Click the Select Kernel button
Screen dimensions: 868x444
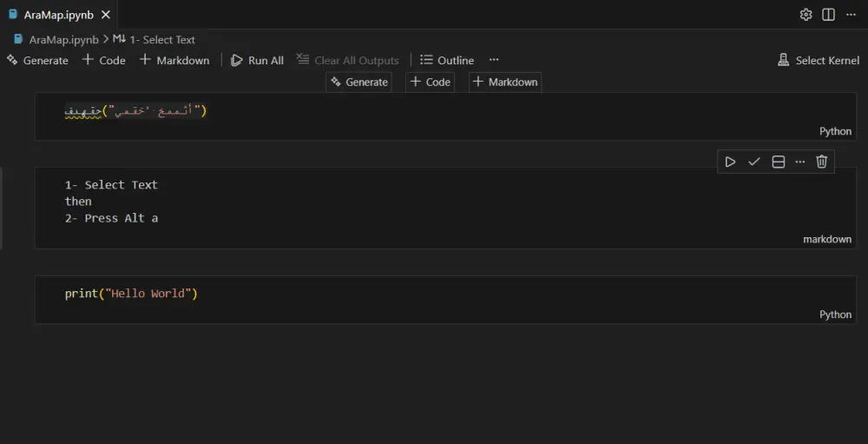(x=819, y=60)
